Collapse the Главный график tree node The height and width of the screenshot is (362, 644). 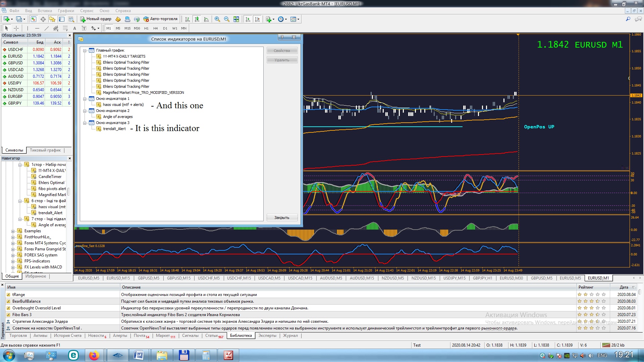click(x=85, y=51)
